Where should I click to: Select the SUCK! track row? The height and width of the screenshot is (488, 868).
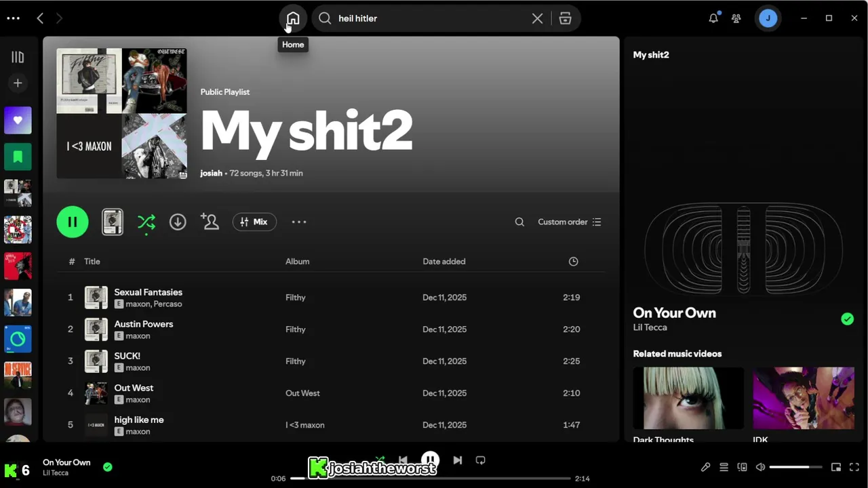(331, 361)
